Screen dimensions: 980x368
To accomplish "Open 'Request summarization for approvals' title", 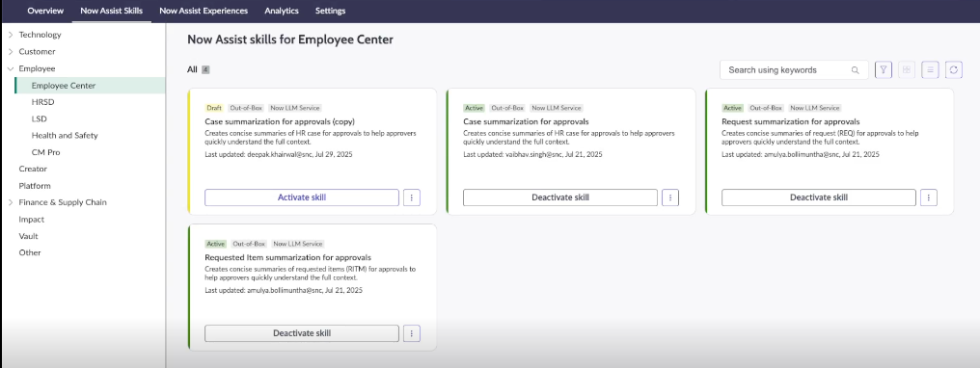I will (791, 121).
